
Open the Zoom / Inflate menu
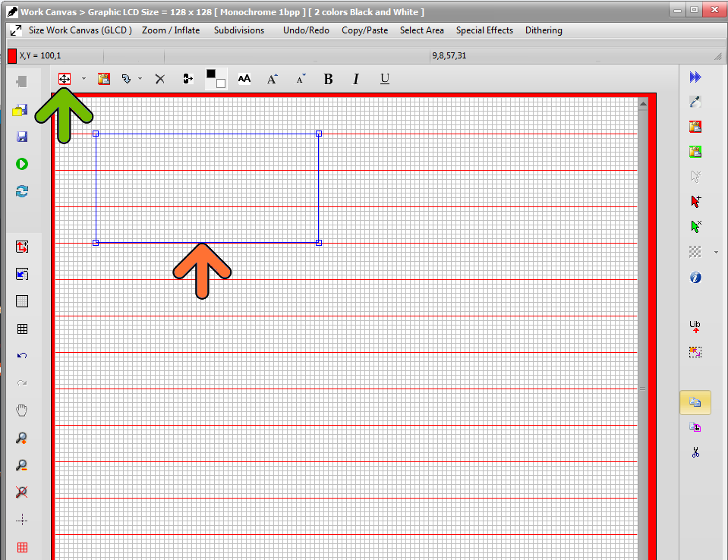(x=171, y=30)
